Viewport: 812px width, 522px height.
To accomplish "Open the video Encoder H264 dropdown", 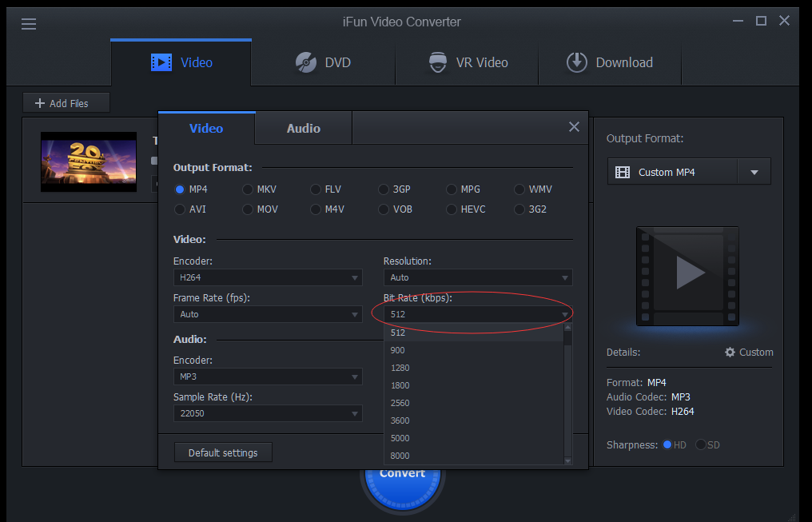I will coord(268,277).
